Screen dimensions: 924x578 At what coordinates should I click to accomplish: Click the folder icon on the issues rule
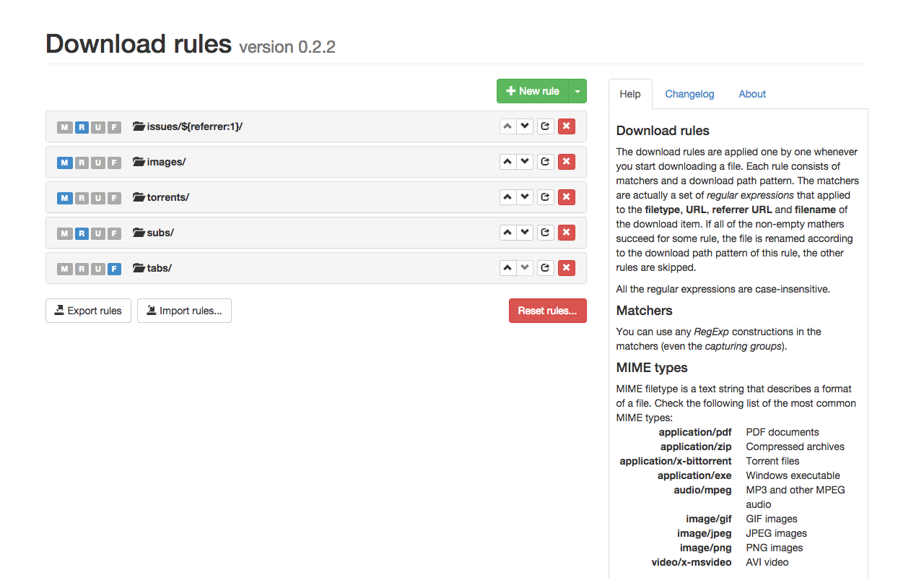(x=138, y=126)
